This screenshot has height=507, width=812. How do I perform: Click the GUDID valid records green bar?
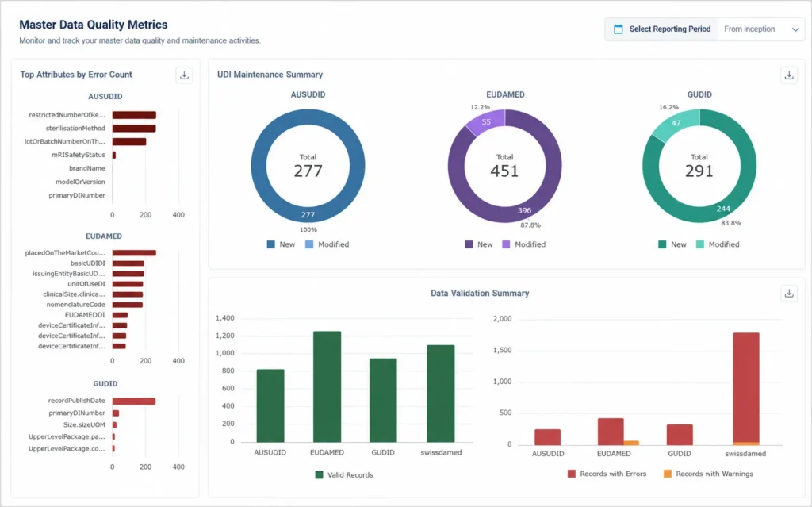(x=383, y=400)
